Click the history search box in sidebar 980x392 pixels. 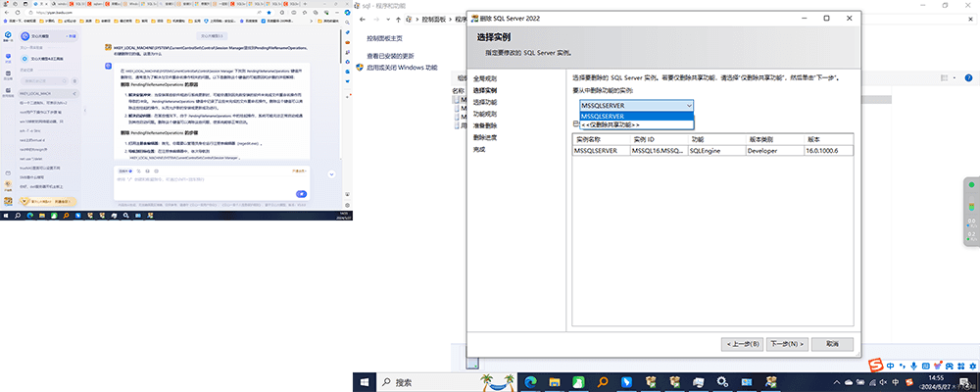tap(44, 80)
